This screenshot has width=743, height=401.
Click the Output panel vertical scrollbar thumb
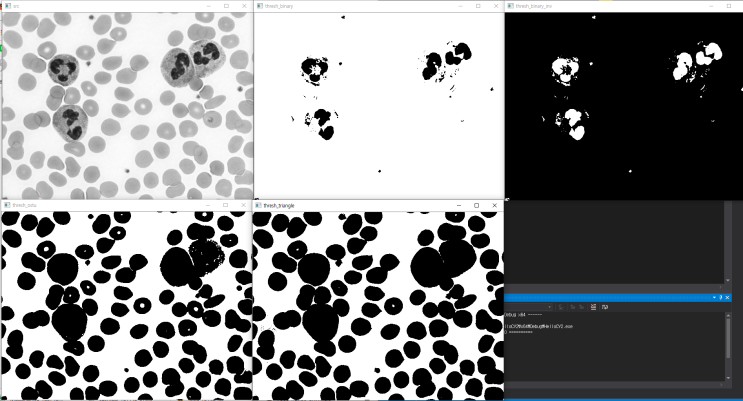click(728, 338)
